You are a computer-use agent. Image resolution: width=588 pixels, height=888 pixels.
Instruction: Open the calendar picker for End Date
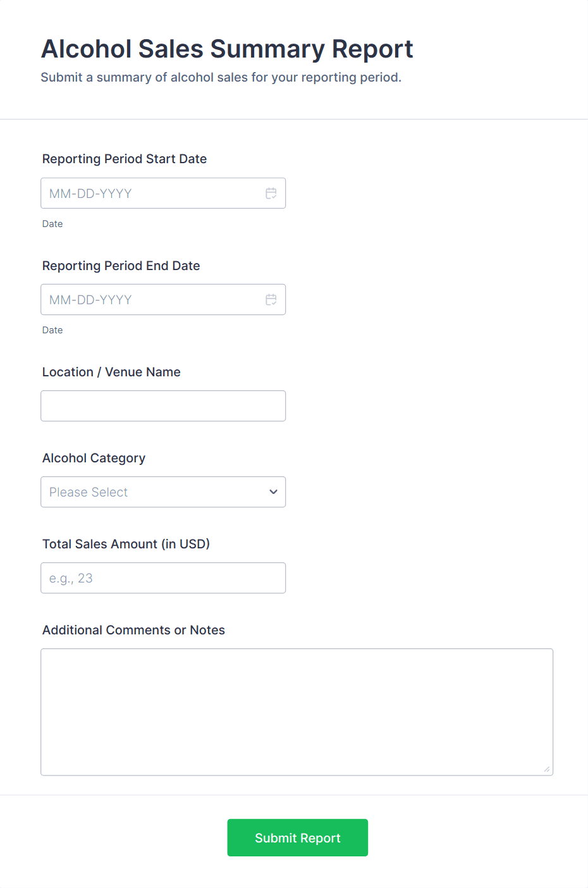(271, 300)
